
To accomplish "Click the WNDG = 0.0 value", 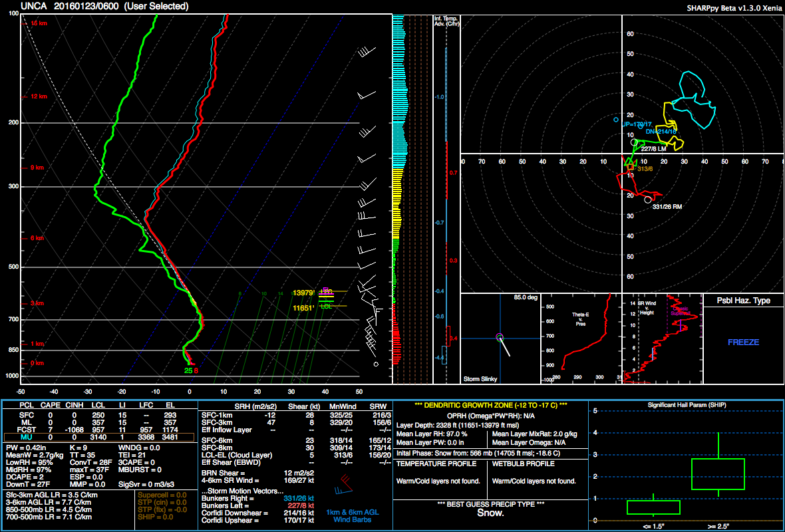I will (139, 448).
